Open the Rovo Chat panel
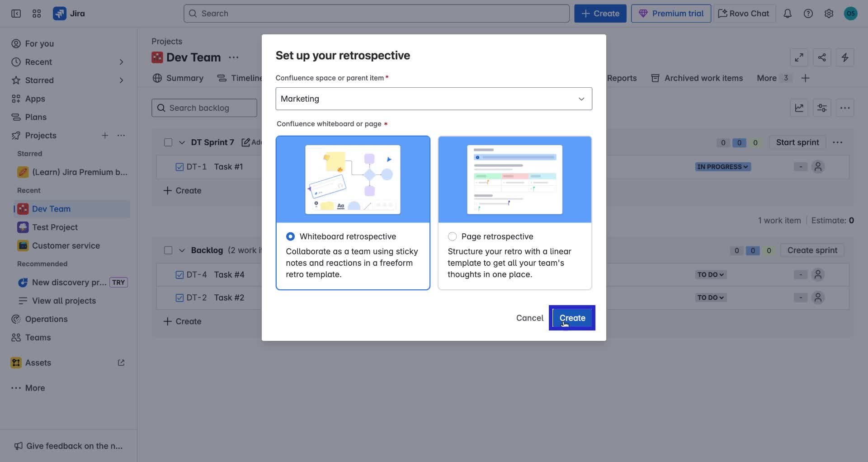This screenshot has height=462, width=868. click(743, 13)
